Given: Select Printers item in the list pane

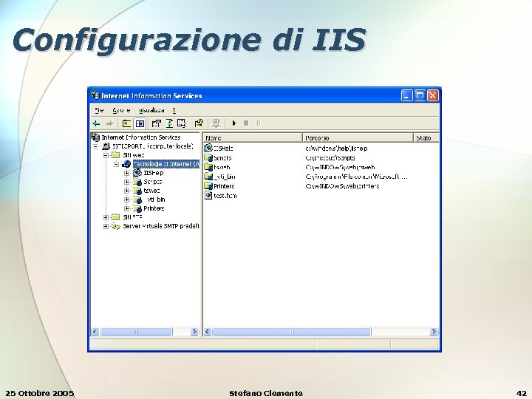Looking at the screenshot, I should tap(219, 186).
